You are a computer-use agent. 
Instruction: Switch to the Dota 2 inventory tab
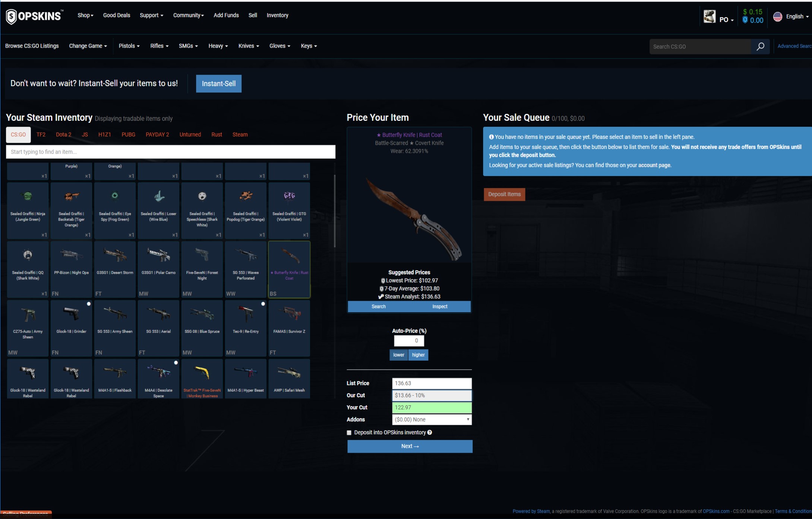[63, 135]
